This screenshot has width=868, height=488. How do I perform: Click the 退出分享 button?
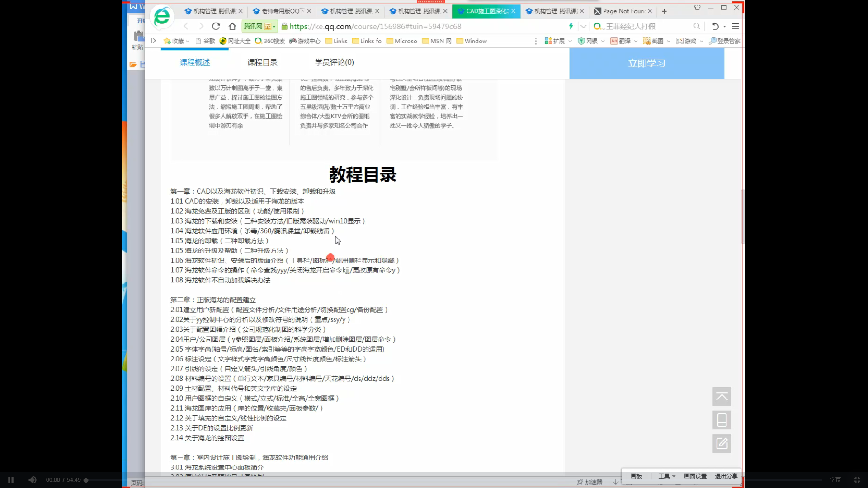pos(726,476)
